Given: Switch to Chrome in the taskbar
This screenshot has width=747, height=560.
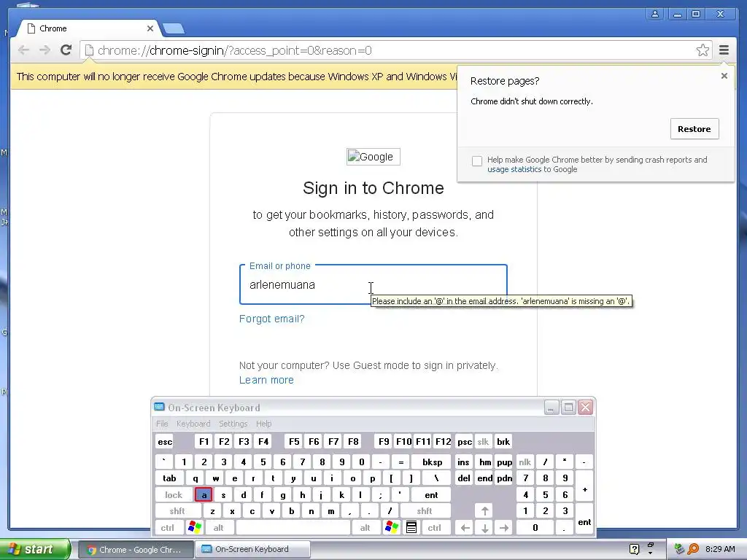Looking at the screenshot, I should (136, 550).
